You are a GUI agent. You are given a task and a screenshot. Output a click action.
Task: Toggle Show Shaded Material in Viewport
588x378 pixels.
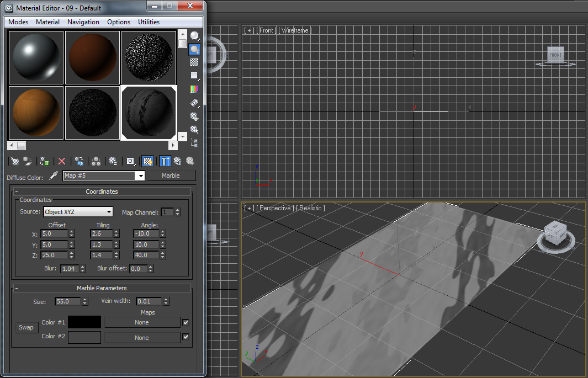tap(148, 161)
